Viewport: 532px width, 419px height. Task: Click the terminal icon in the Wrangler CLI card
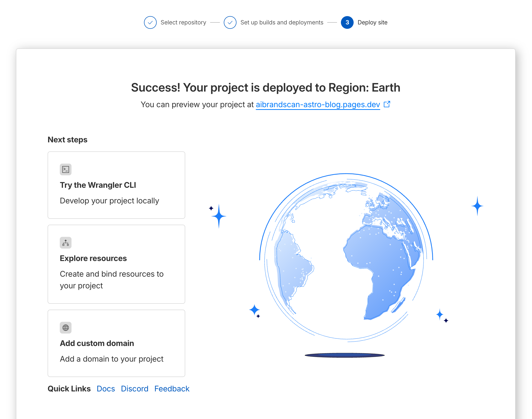[x=65, y=169]
